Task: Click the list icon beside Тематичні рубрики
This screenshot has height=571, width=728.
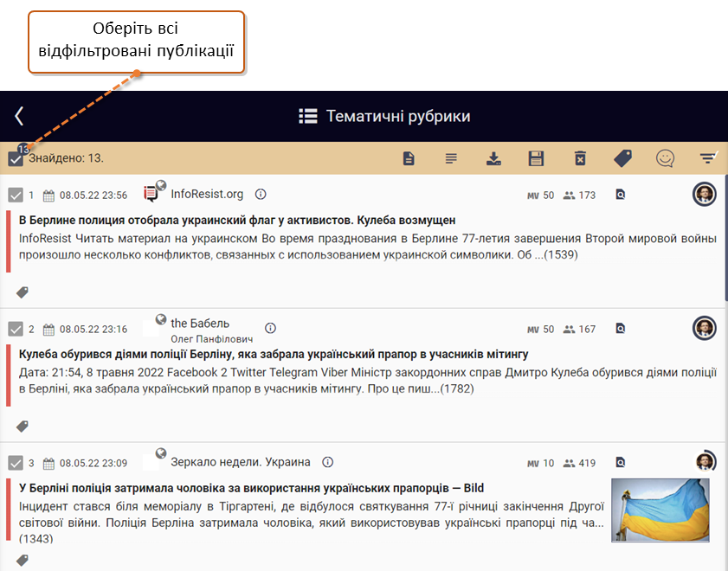Action: 308,116
